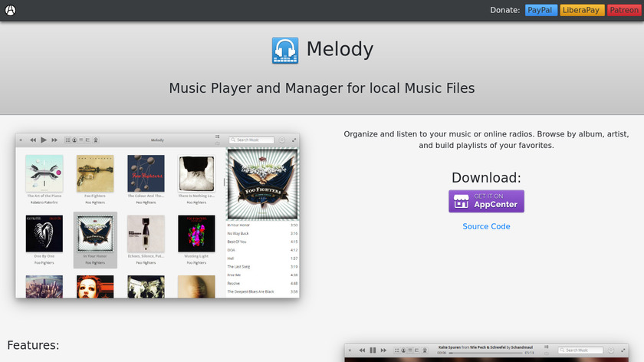Viewport: 644px width, 362px height.
Task: Click maximize arrows in Kalte Spuren screenshot
Action: [623, 350]
